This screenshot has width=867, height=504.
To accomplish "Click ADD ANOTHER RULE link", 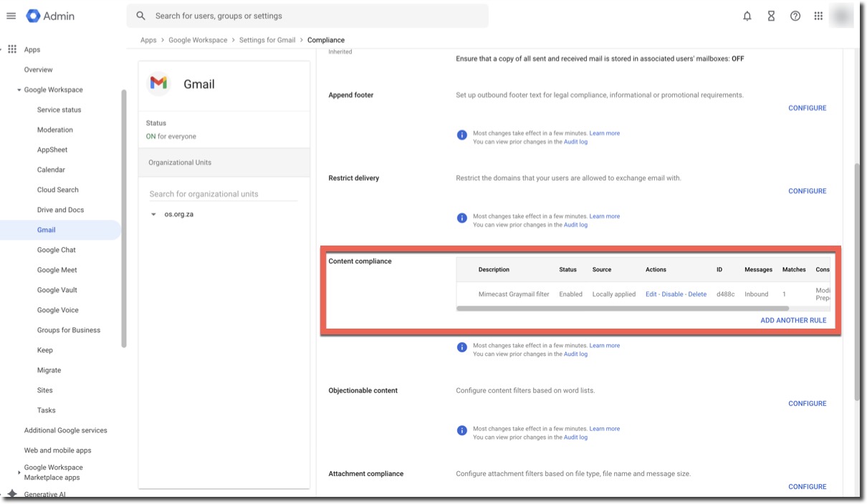I will 793,320.
